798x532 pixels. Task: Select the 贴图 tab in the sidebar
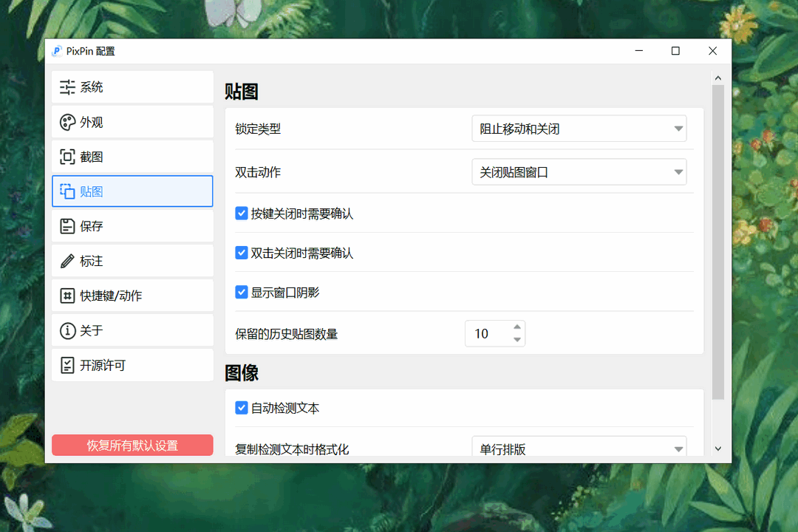pos(132,191)
